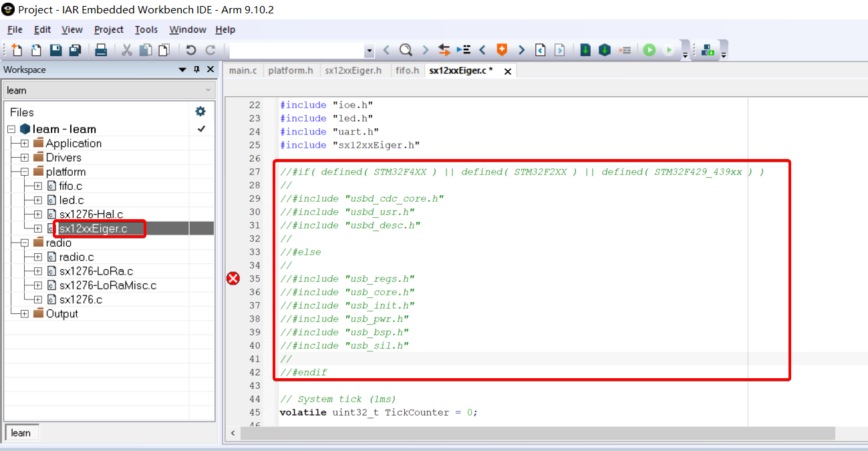
Task: Click the Make build icon
Action: pos(585,50)
